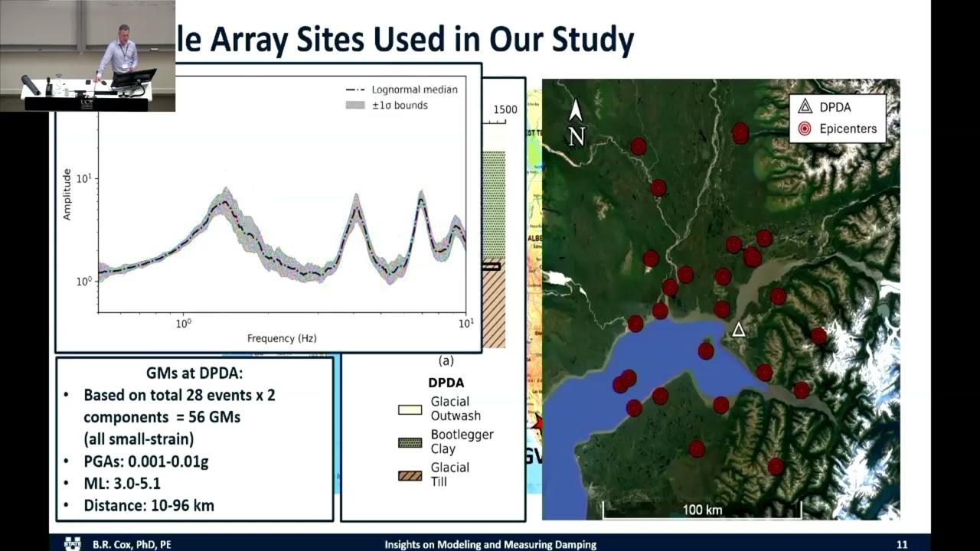This screenshot has height=551, width=980.
Task: Click the 'Lognormal median' legend entry
Action: pyautogui.click(x=402, y=90)
